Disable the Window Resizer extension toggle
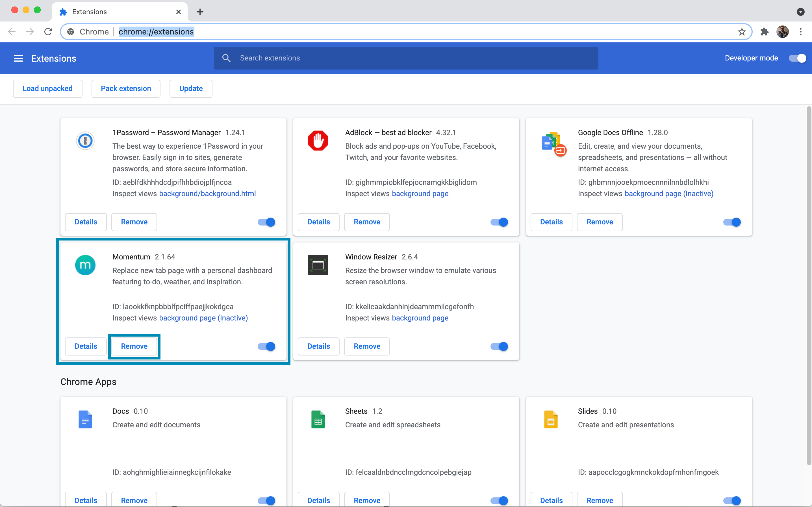Image resolution: width=812 pixels, height=507 pixels. tap(499, 346)
